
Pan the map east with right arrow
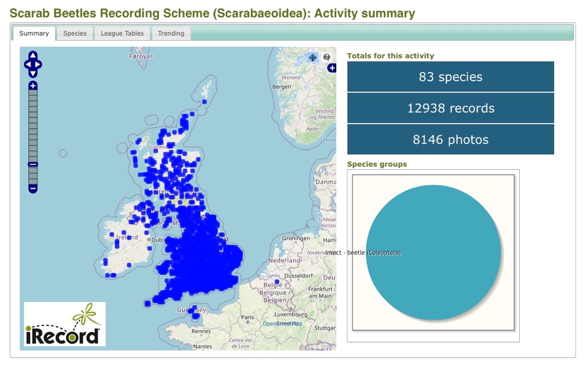tap(38, 64)
